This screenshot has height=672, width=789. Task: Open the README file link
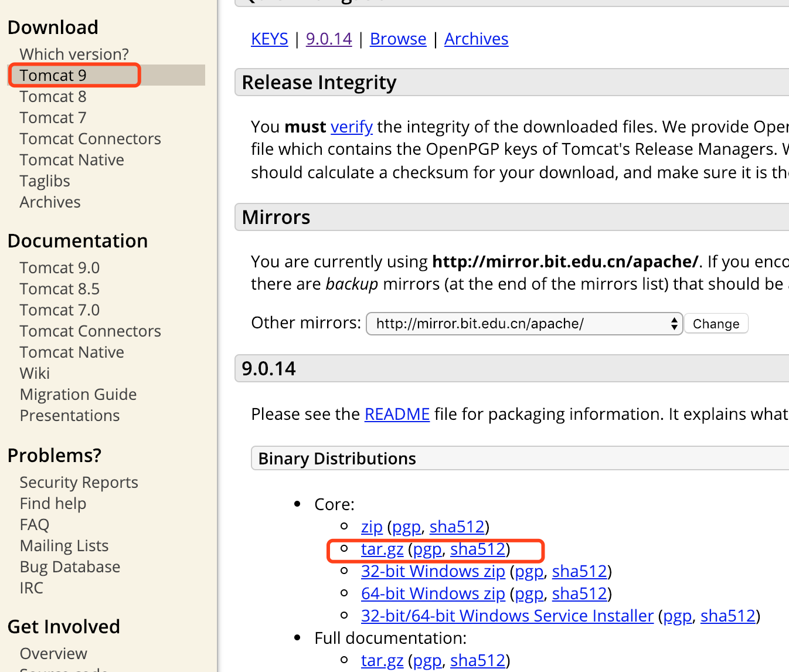point(397,414)
